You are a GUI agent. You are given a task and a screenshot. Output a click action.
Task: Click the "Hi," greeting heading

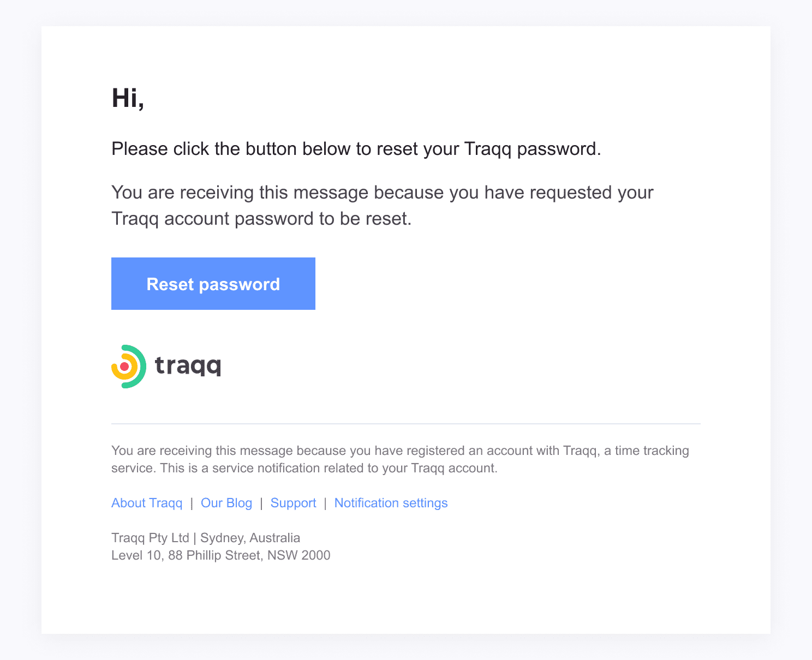[x=128, y=99]
